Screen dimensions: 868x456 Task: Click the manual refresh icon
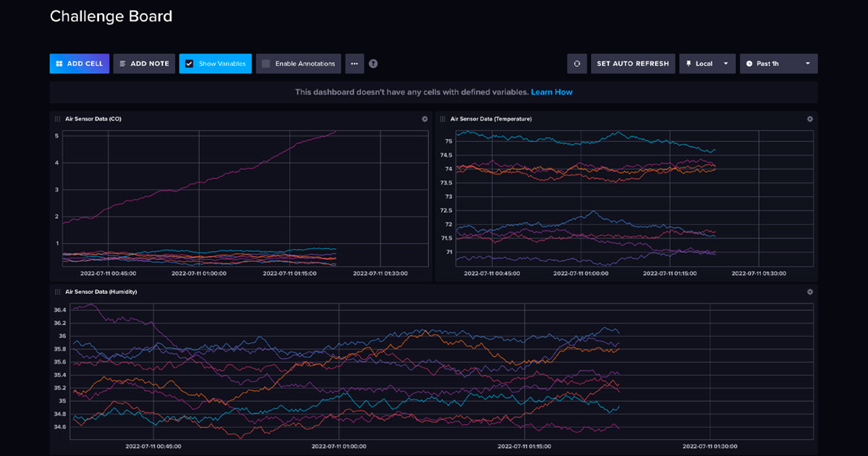(576, 64)
